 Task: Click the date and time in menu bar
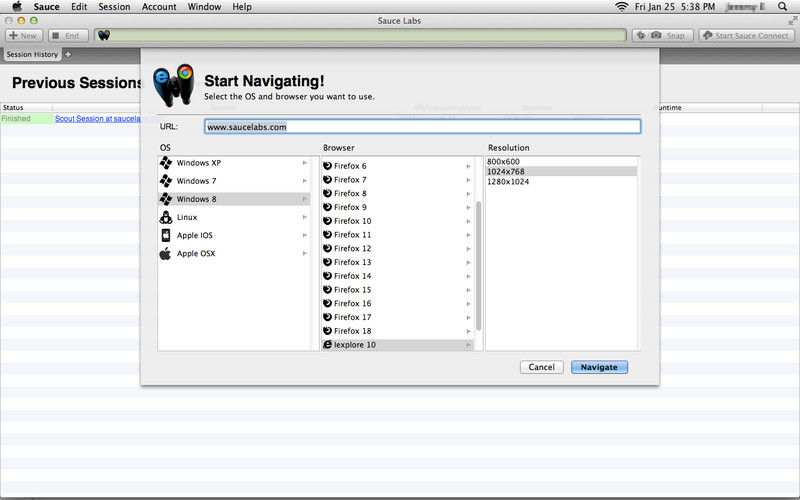[675, 7]
